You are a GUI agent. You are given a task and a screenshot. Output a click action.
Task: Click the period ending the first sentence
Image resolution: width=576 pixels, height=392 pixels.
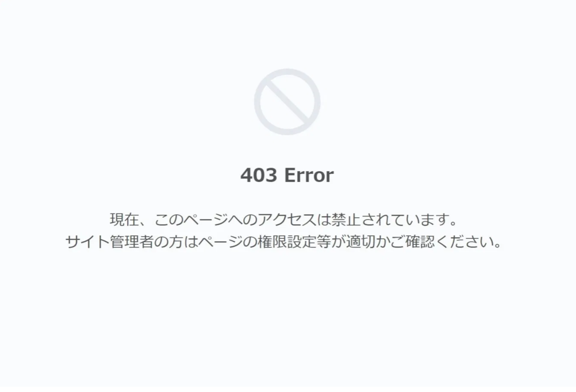(449, 225)
